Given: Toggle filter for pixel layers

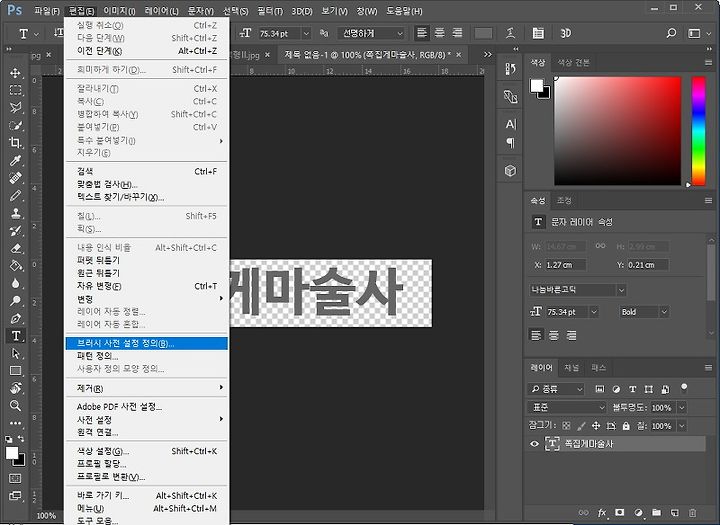Looking at the screenshot, I should tap(600, 389).
